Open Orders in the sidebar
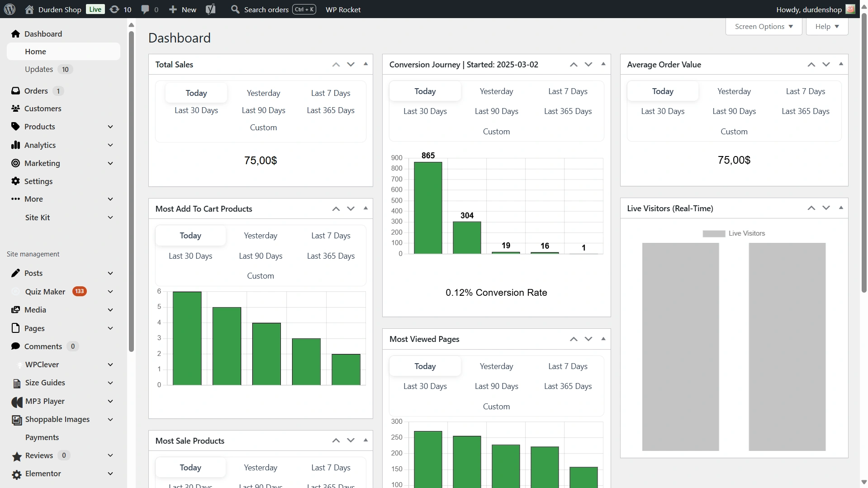This screenshot has height=488, width=868. [x=36, y=90]
